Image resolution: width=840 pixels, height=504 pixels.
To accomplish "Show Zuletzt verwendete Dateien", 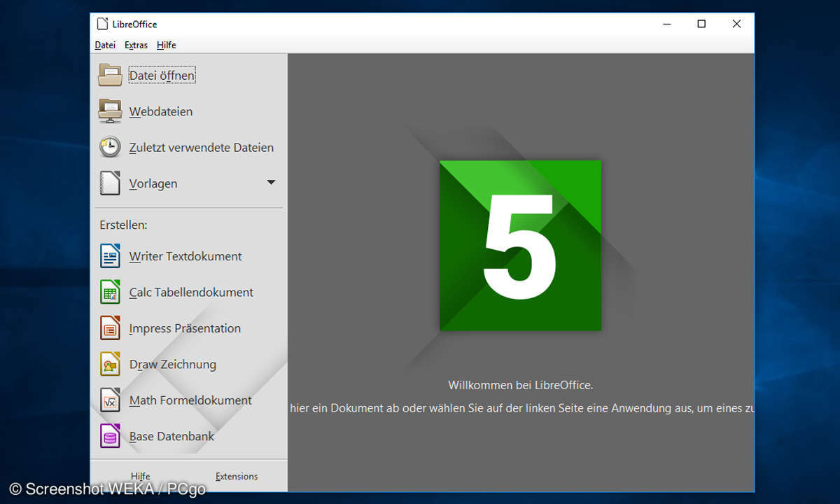I will tap(202, 148).
